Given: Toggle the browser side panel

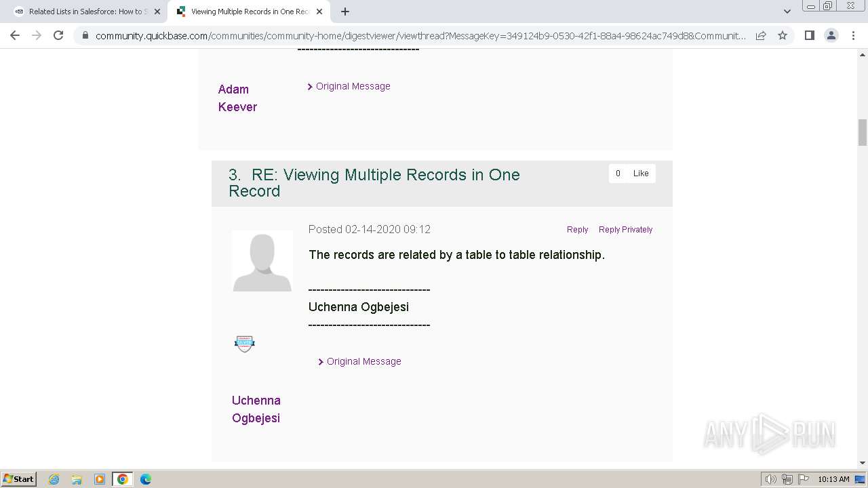Looking at the screenshot, I should 809,35.
